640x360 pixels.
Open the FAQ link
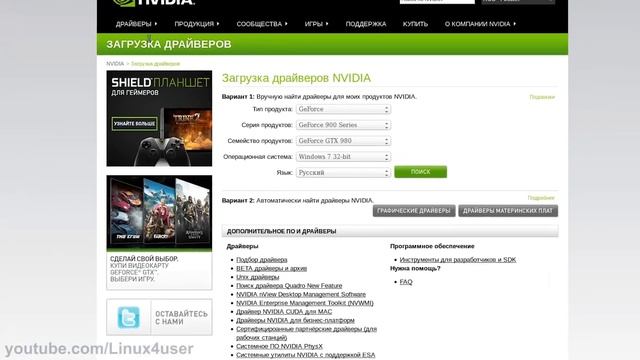406,282
